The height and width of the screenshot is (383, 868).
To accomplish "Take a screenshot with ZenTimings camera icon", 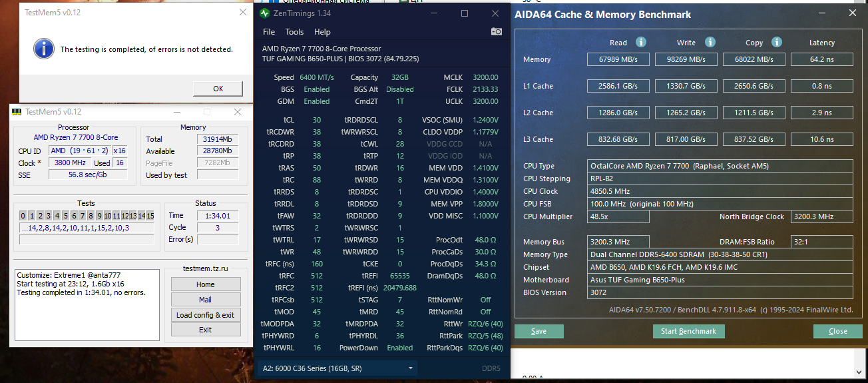I will click(x=497, y=31).
